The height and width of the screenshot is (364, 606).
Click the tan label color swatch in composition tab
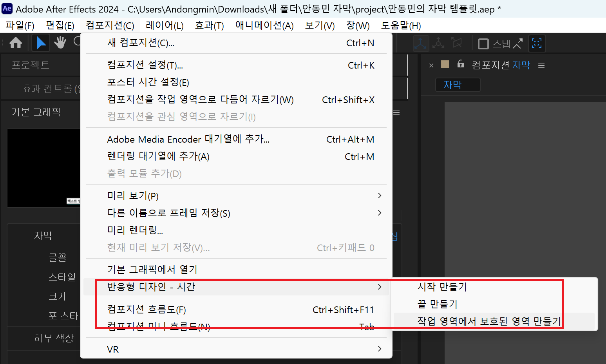(445, 65)
